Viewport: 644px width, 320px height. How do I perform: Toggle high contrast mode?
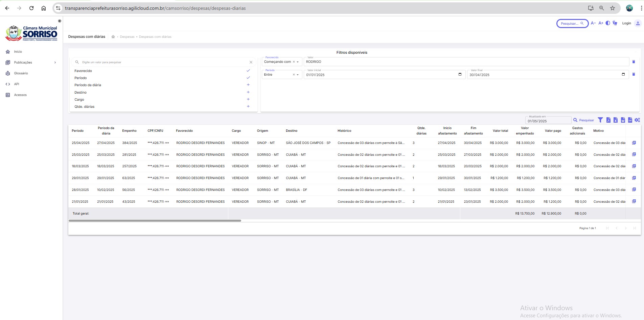point(608,23)
